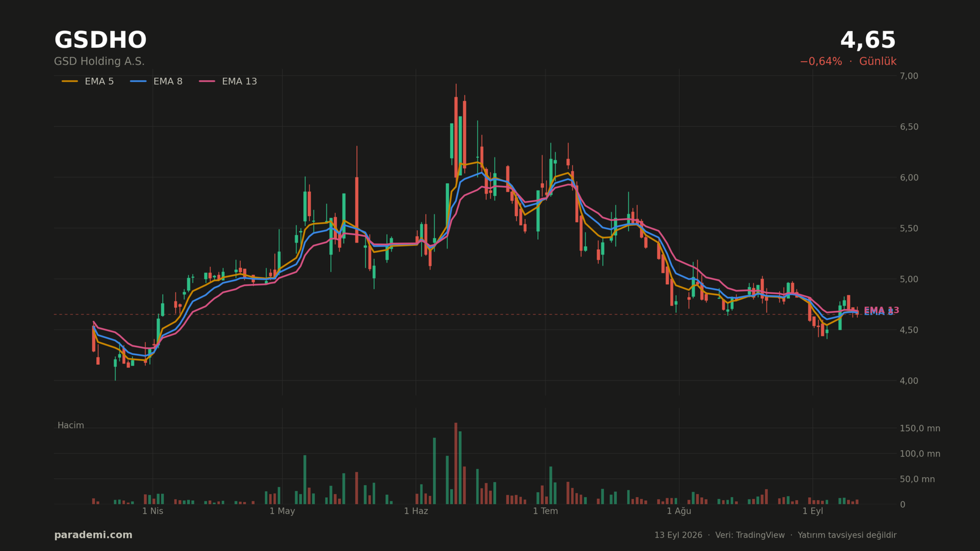Click the 6,50 price axis label

tap(909, 127)
